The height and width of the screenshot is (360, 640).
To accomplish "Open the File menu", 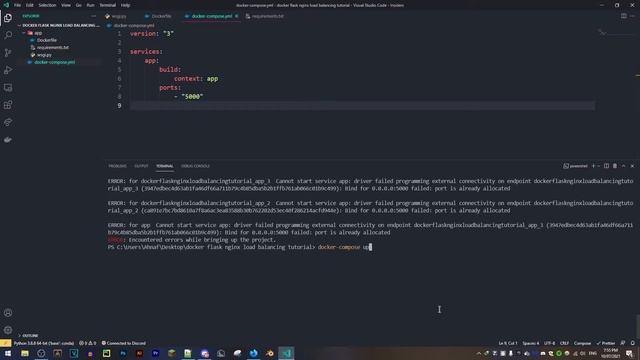I will coord(18,5).
